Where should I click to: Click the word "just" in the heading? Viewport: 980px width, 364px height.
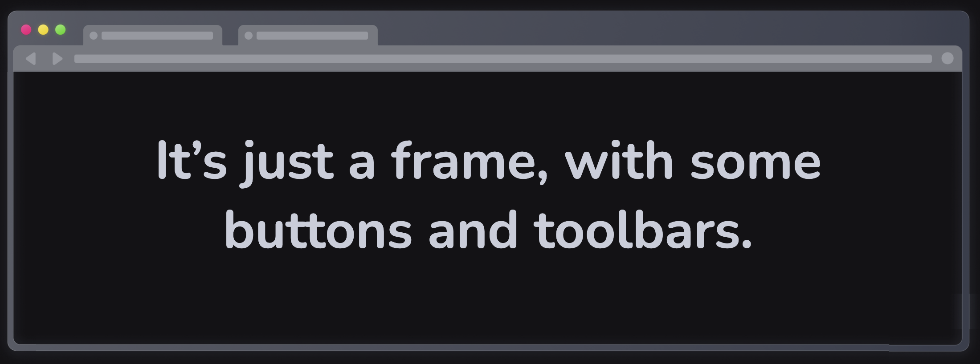pyautogui.click(x=287, y=162)
